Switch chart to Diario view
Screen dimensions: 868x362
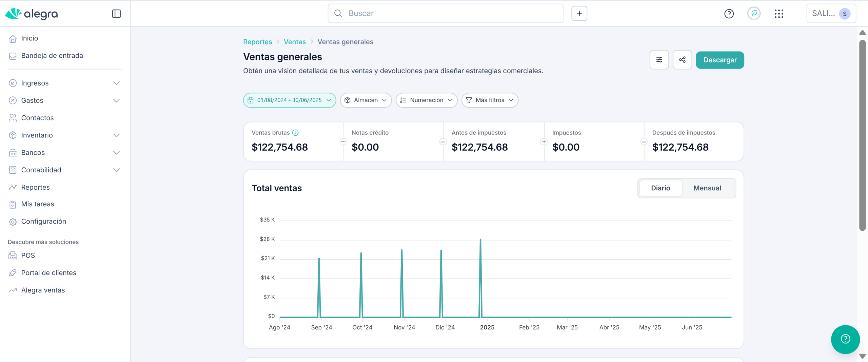point(660,188)
